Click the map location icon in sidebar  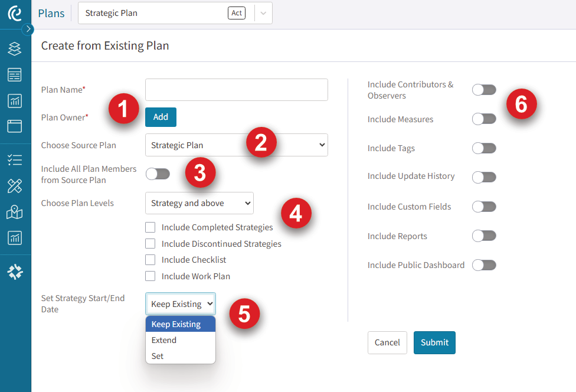pyautogui.click(x=15, y=211)
